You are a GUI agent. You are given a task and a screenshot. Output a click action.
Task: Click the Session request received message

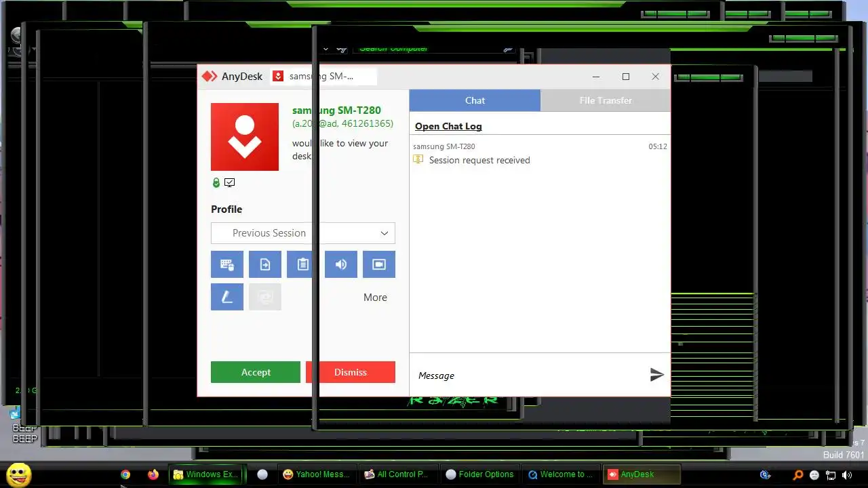coord(479,161)
